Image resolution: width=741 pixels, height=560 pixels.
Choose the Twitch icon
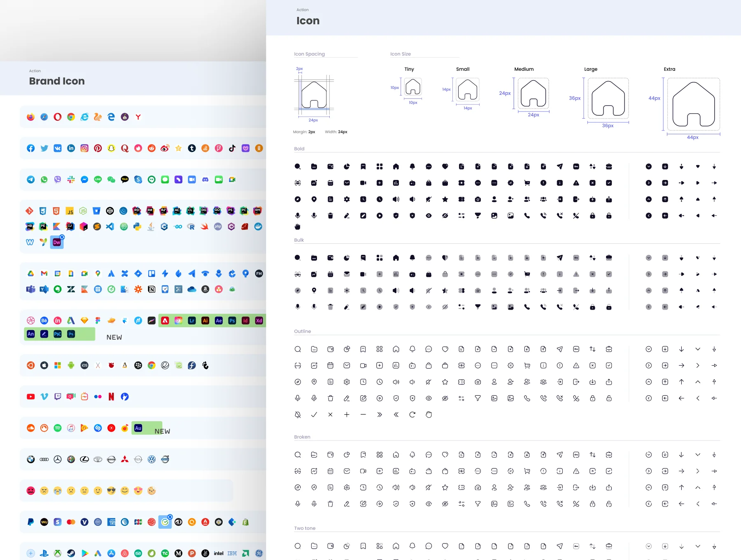58,397
